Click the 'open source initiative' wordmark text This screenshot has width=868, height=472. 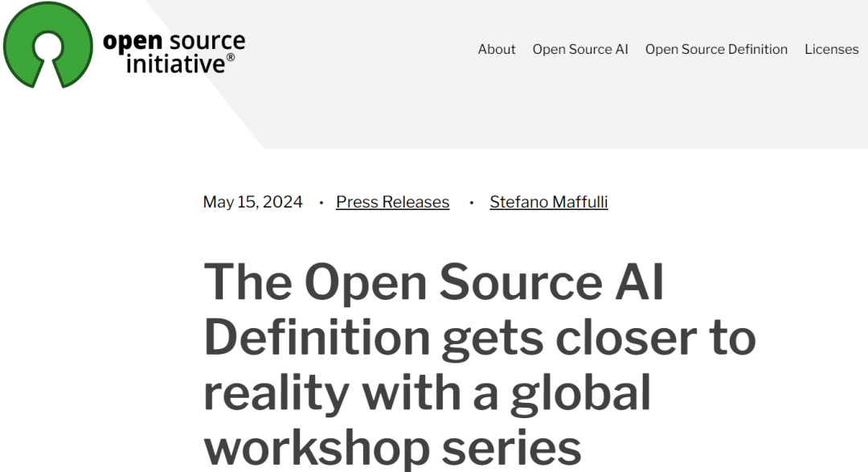pyautogui.click(x=174, y=52)
